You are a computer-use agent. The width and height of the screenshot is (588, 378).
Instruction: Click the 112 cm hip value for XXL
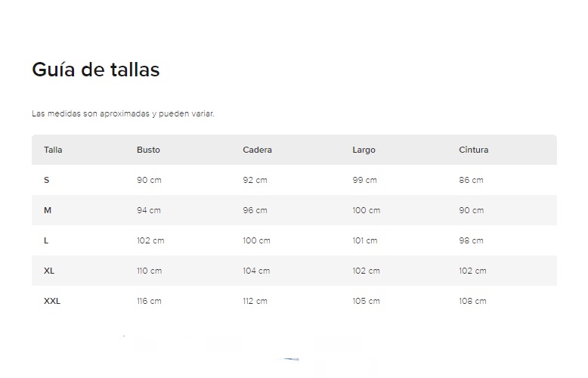pos(255,301)
